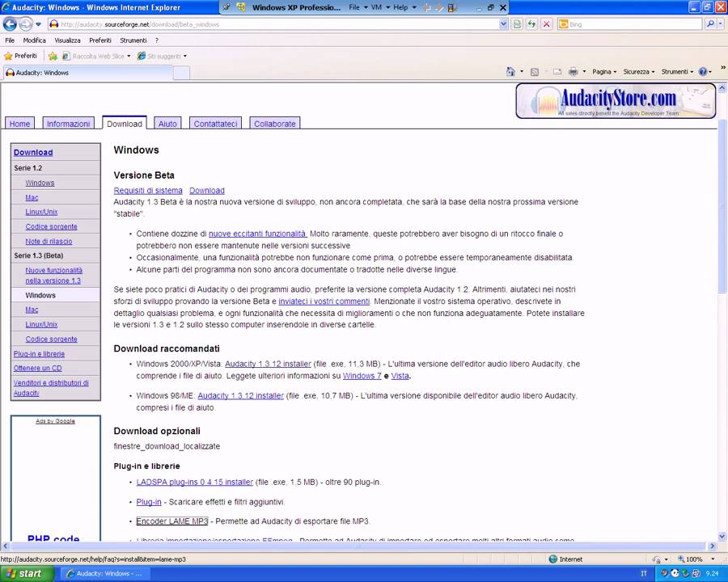The image size is (728, 582).
Task: Open the Aiuto site tab
Action: point(167,124)
